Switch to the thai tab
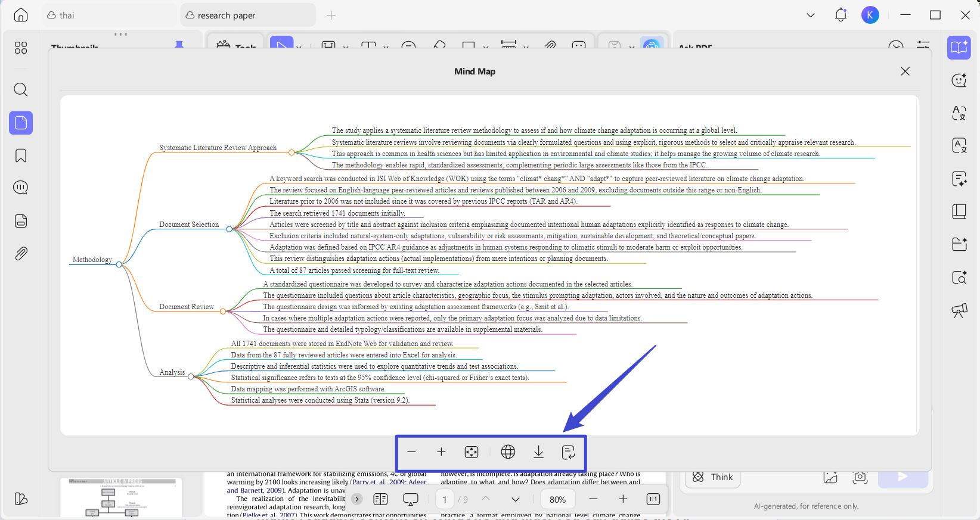Viewport: 980px width, 520px height. click(110, 15)
